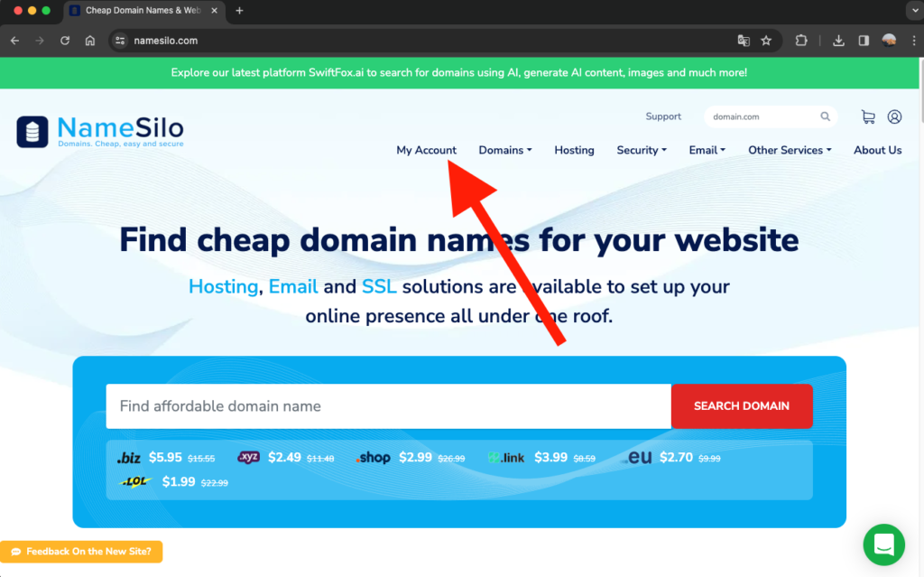This screenshot has height=577, width=924.
Task: Open the SwiftFox.ai announcement banner
Action: (x=459, y=72)
